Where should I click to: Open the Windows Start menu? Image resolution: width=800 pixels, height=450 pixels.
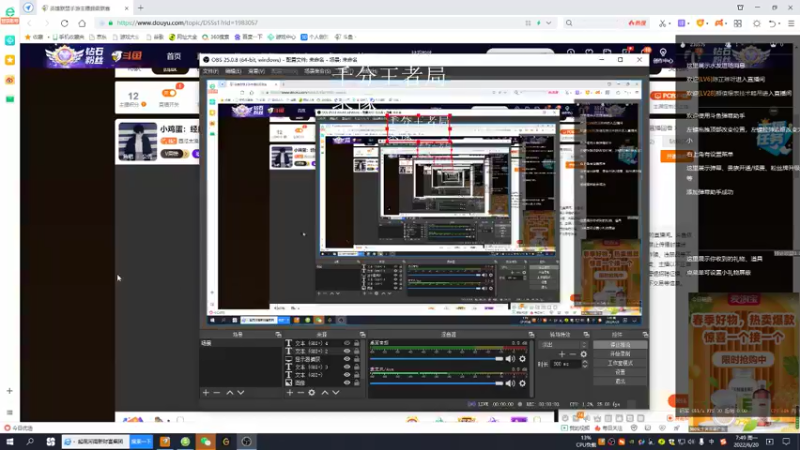tap(10, 442)
